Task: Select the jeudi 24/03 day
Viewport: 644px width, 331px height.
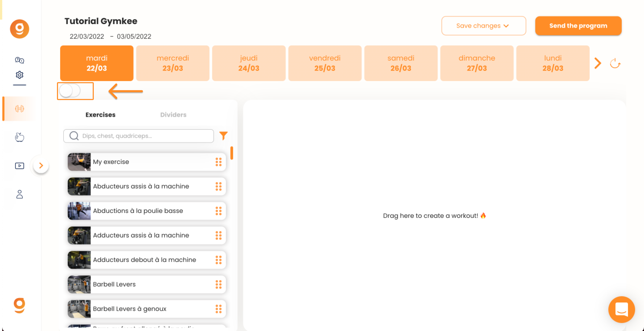Action: [249, 63]
